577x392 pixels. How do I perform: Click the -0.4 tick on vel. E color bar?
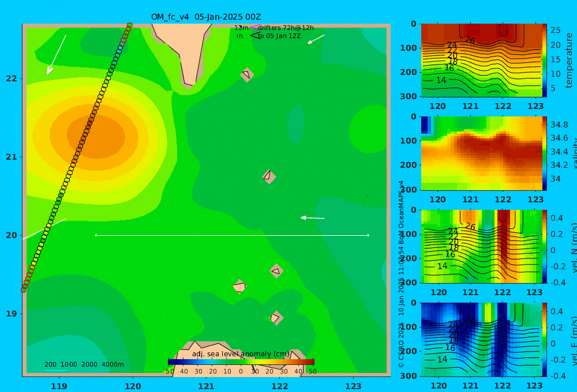(x=558, y=375)
